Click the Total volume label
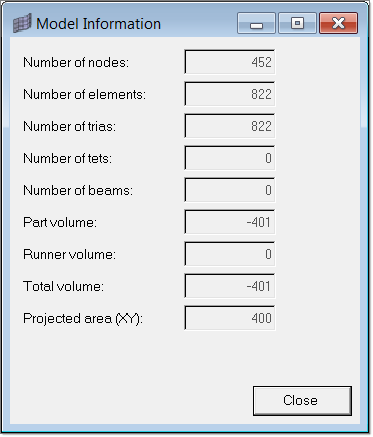The width and height of the screenshot is (373, 437). 63,286
